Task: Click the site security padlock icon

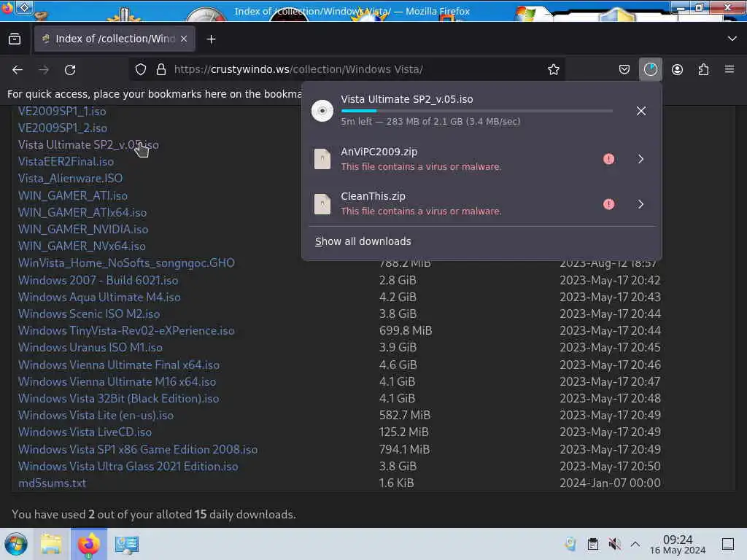Action: tap(161, 69)
